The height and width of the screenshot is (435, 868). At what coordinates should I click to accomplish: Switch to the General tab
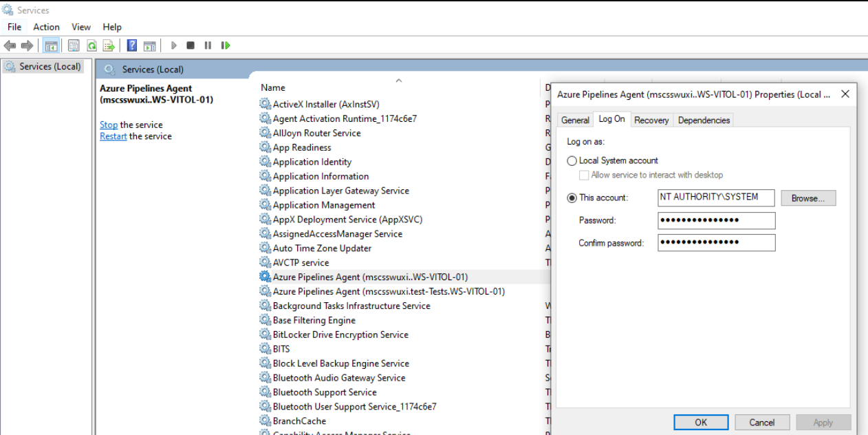point(575,120)
